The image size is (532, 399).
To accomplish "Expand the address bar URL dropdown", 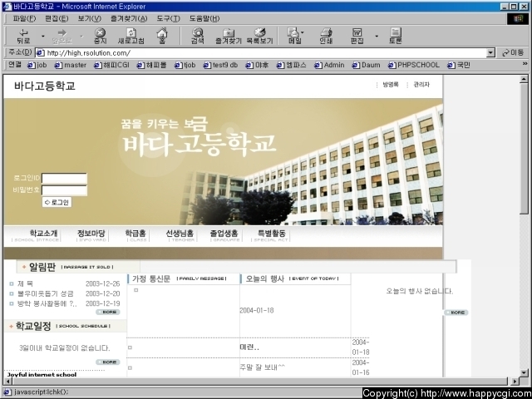I will point(490,53).
